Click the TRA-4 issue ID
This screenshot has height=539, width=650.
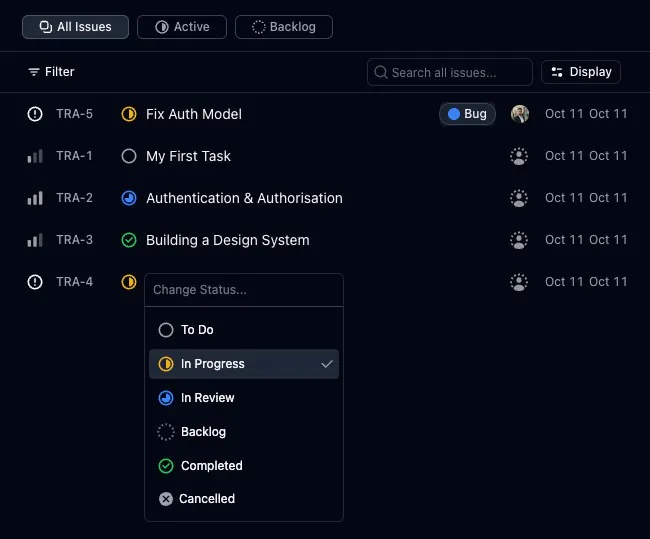[x=75, y=282]
